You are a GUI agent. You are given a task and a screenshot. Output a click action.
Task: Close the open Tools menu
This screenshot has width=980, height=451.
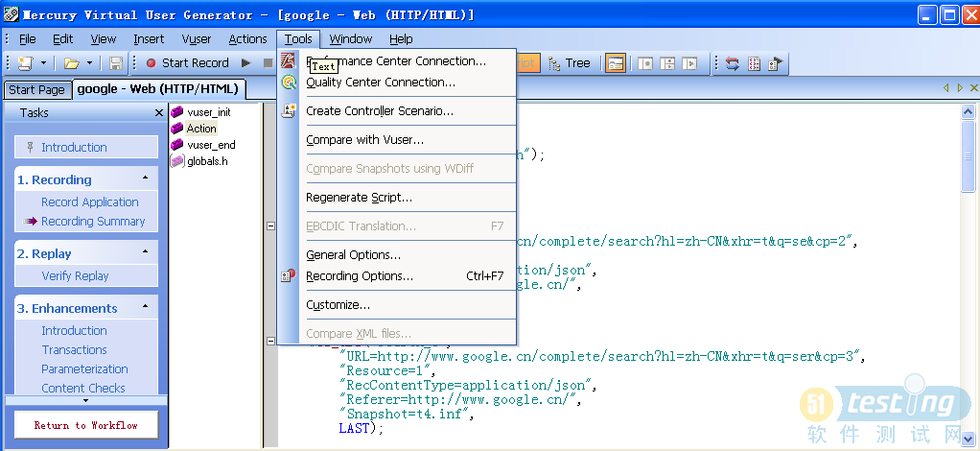[x=298, y=38]
